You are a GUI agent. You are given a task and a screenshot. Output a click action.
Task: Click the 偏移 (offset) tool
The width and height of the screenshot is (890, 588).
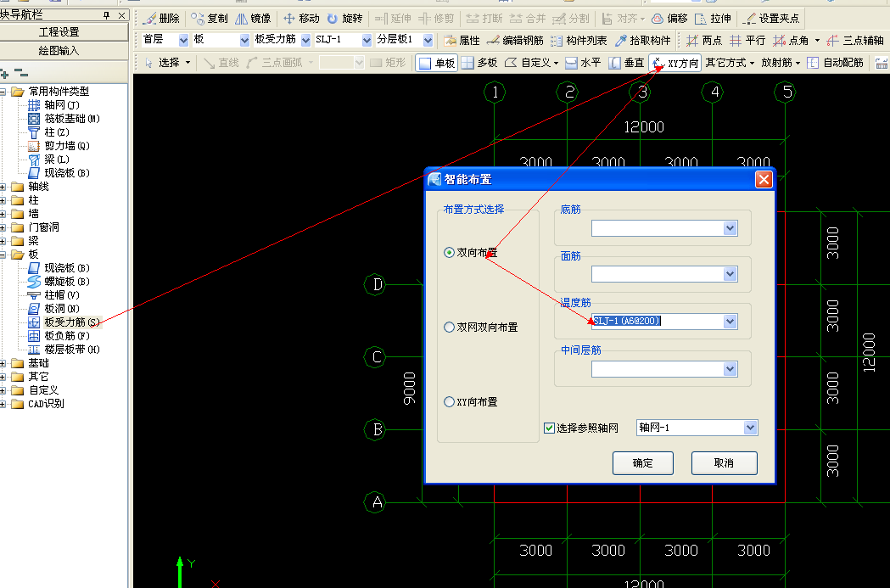(669, 19)
